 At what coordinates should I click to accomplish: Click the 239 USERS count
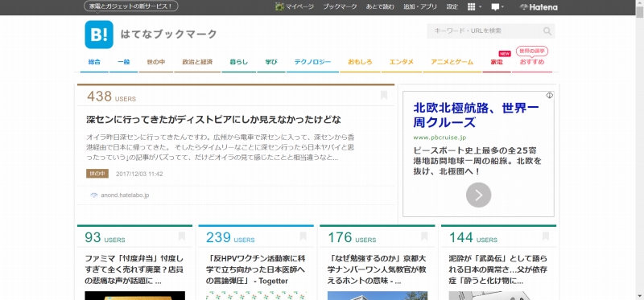230,237
